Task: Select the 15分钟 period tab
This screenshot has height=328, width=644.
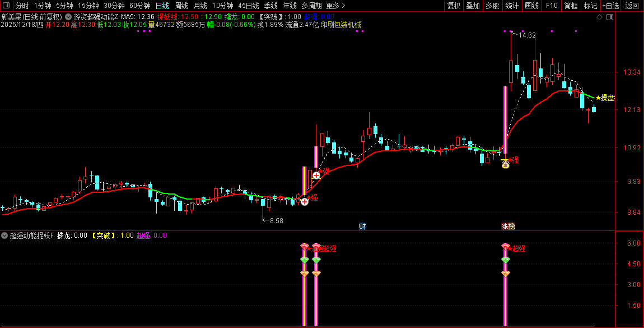Action: coord(88,6)
